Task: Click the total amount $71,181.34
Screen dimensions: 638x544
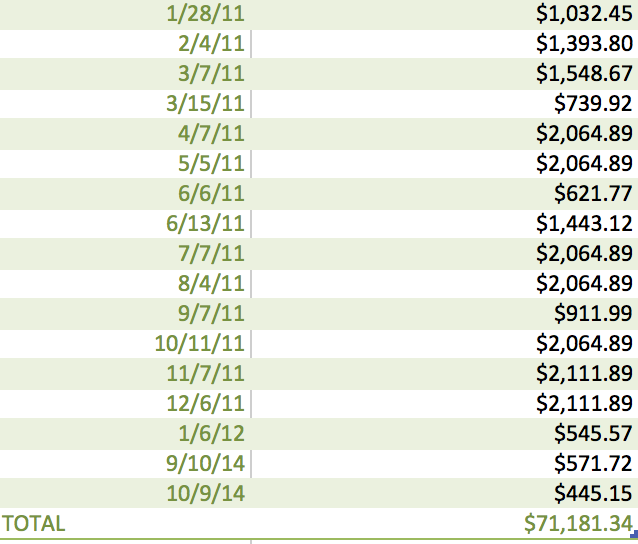Action: (x=579, y=523)
